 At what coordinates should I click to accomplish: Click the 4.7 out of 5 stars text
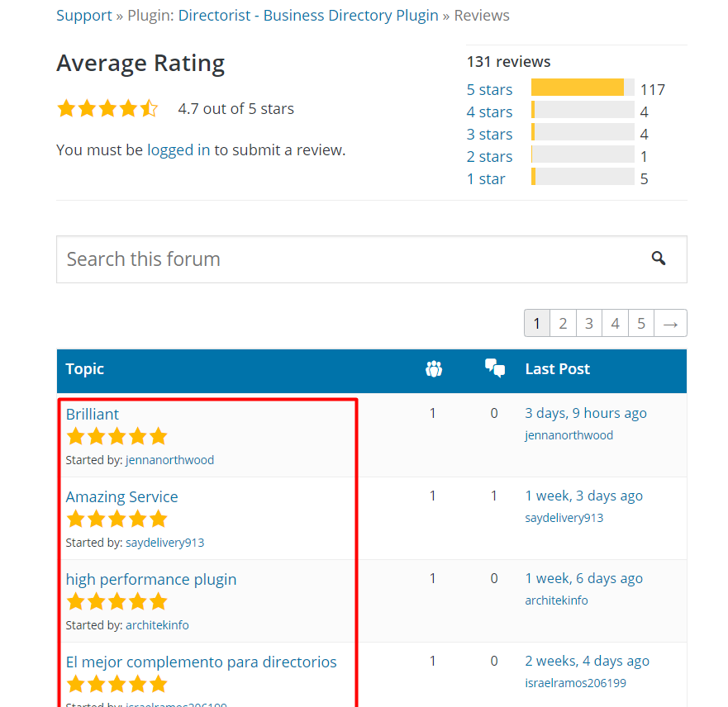(x=236, y=108)
